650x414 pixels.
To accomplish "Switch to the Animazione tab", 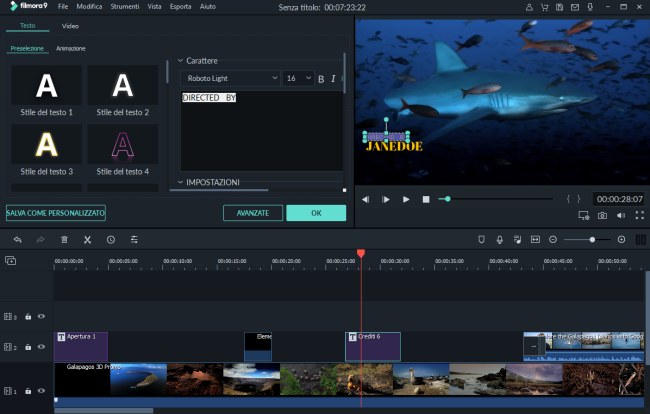I will pyautogui.click(x=71, y=48).
